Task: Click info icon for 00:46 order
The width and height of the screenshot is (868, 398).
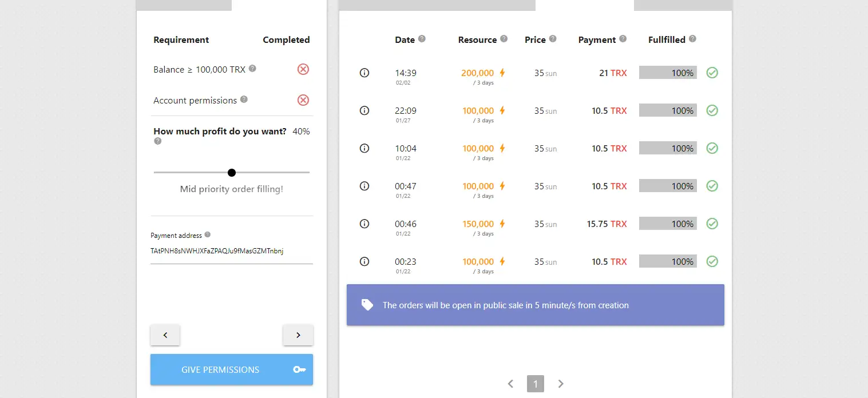Action: tap(364, 224)
